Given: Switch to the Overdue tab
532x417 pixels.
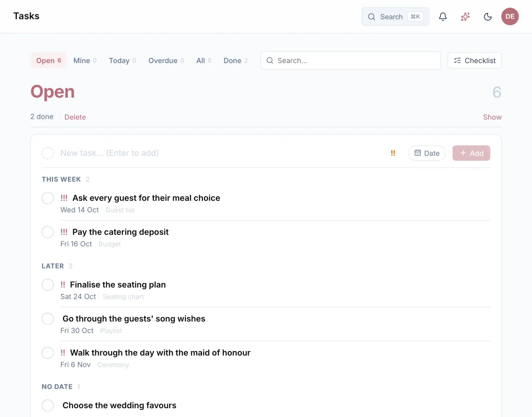Looking at the screenshot, I should 166,60.
